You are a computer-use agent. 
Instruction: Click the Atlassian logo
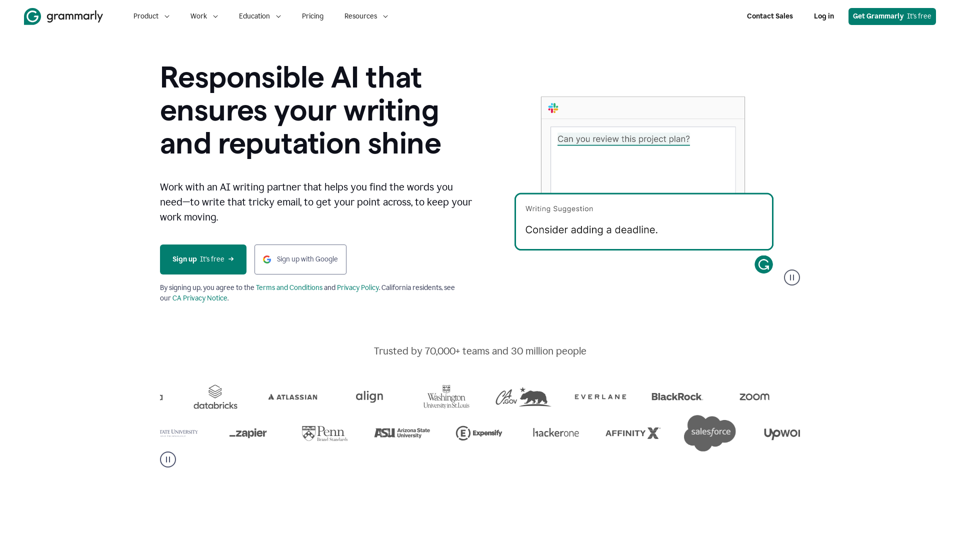pos(293,397)
